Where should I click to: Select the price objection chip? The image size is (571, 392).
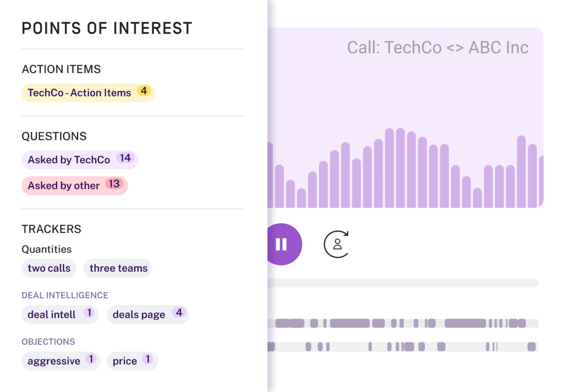click(132, 361)
